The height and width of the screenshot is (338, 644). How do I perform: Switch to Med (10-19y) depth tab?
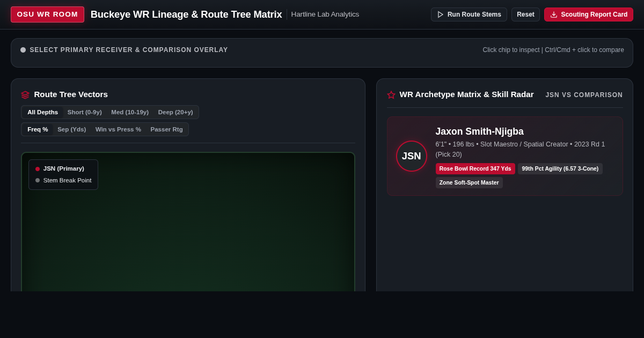(130, 112)
